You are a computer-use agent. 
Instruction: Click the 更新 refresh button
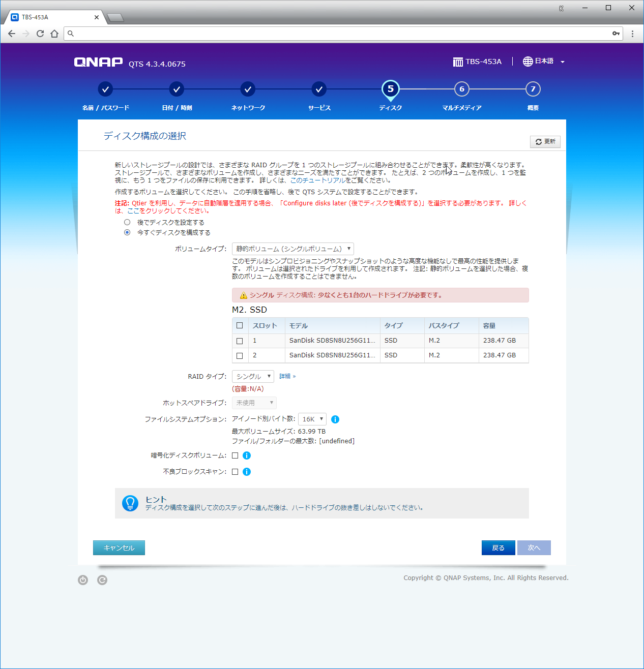(x=545, y=142)
